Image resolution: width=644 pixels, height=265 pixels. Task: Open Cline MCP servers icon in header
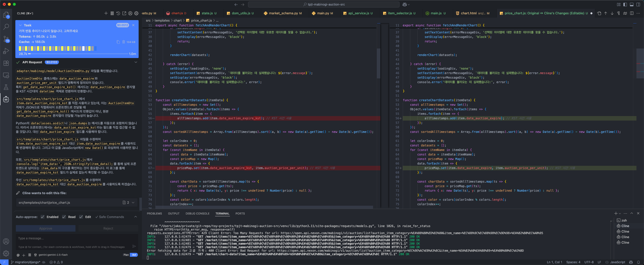(112, 13)
